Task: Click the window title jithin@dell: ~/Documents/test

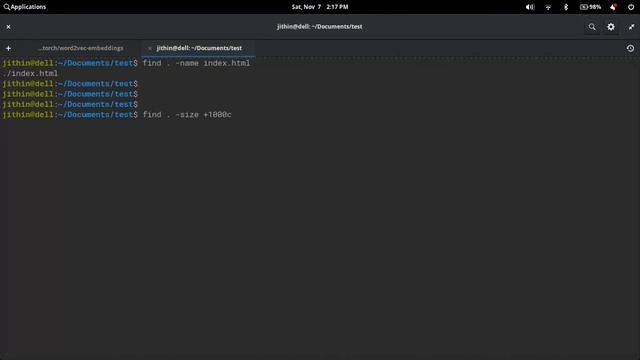Action: (320, 27)
